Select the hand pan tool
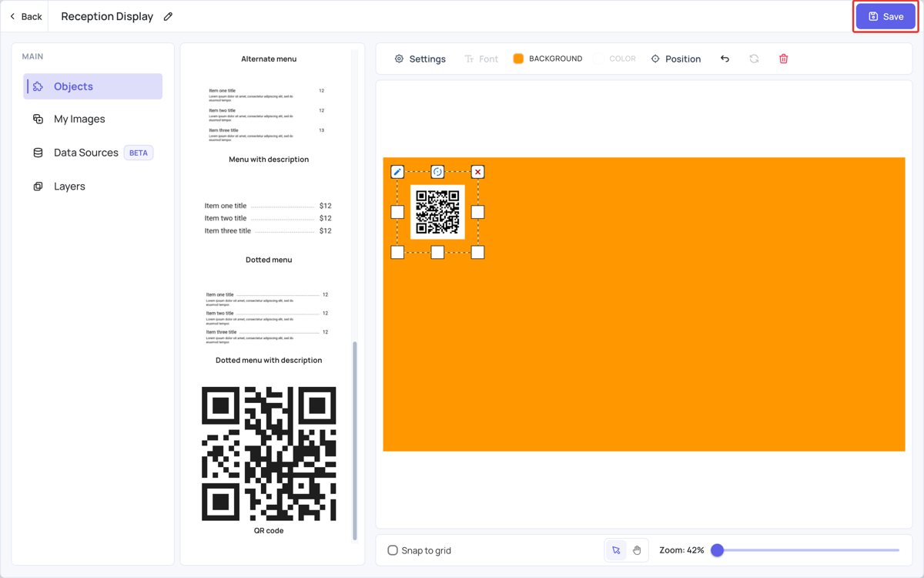Viewport: 924px width, 578px height. pyautogui.click(x=637, y=550)
